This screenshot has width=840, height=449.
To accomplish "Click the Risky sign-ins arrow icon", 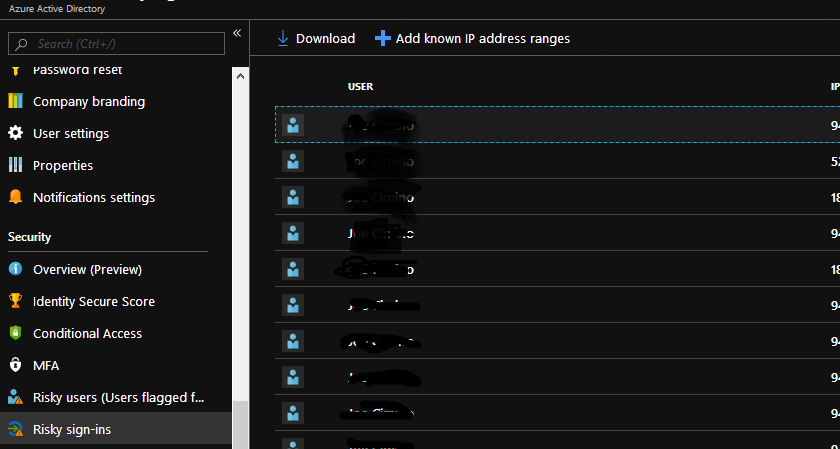I will tap(16, 429).
